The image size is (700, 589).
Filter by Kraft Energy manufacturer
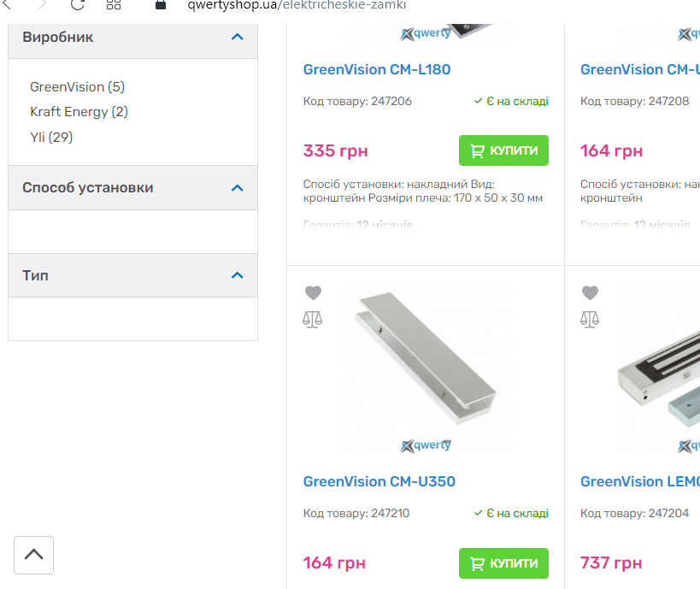tap(79, 112)
